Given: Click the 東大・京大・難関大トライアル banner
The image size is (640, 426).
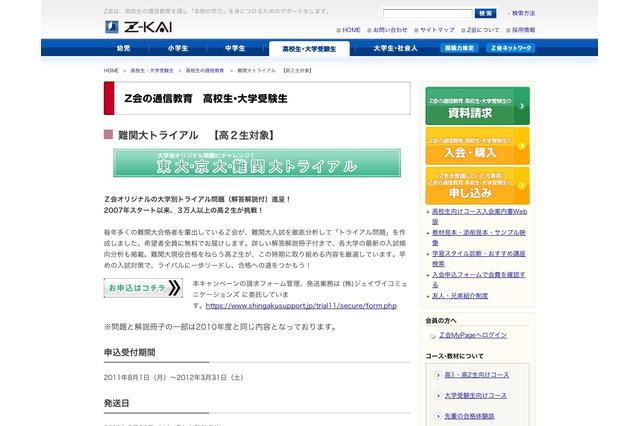Looking at the screenshot, I should pos(257,163).
